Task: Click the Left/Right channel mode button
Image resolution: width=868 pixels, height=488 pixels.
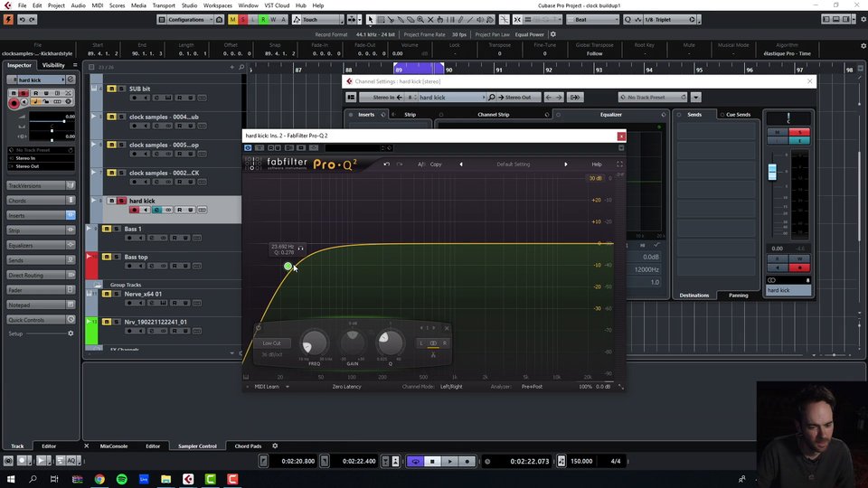Action: point(451,387)
